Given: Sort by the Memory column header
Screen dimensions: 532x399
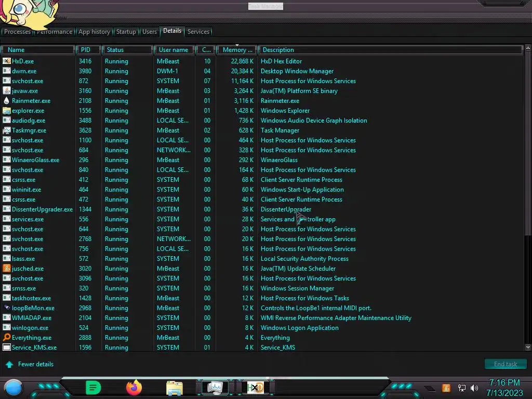Looking at the screenshot, I should (x=237, y=50).
